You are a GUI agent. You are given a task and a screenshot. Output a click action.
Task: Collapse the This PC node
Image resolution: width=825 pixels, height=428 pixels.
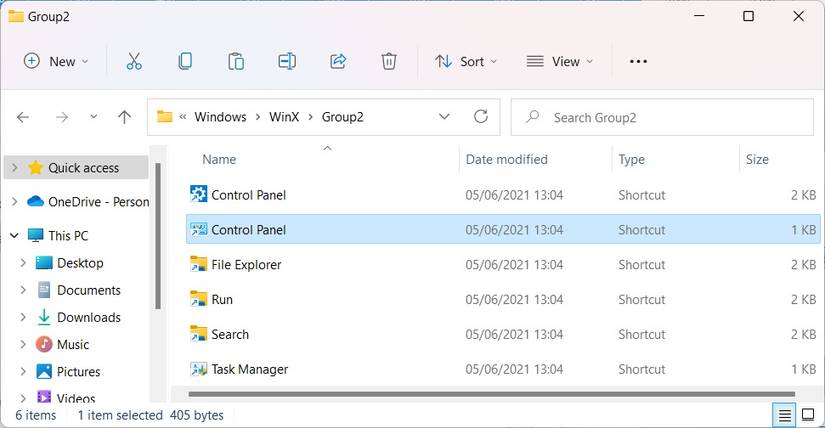coord(15,235)
